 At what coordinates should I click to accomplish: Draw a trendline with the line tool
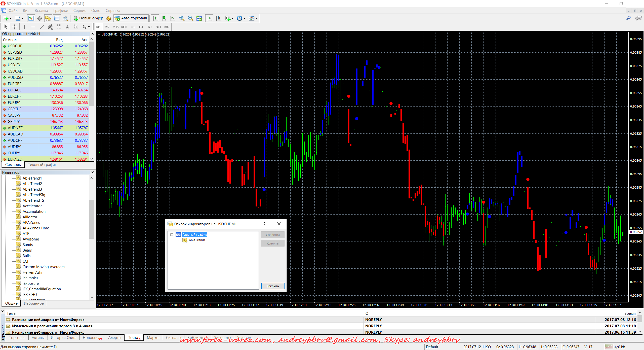[x=42, y=27]
